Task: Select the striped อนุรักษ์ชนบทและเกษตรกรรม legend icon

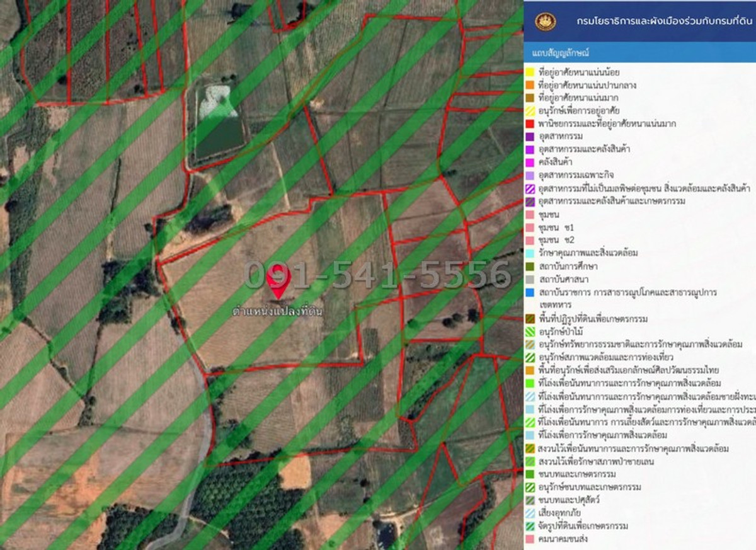Action: pyautogui.click(x=531, y=486)
